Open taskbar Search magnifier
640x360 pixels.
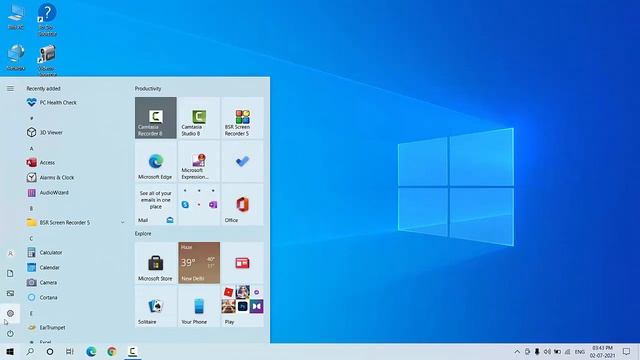point(30,351)
